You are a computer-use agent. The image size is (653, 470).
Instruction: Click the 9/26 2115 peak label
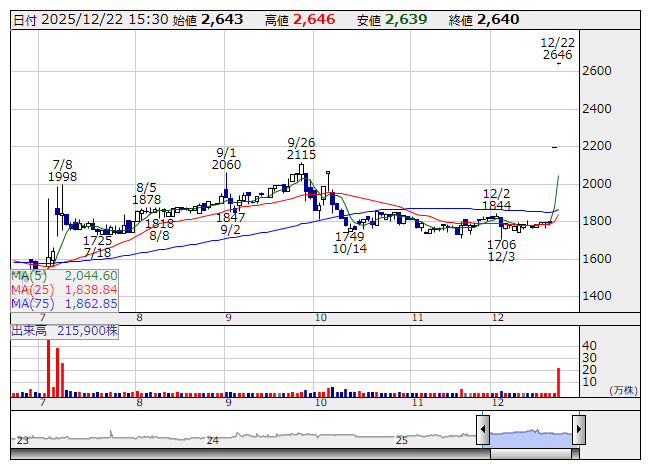tap(301, 149)
